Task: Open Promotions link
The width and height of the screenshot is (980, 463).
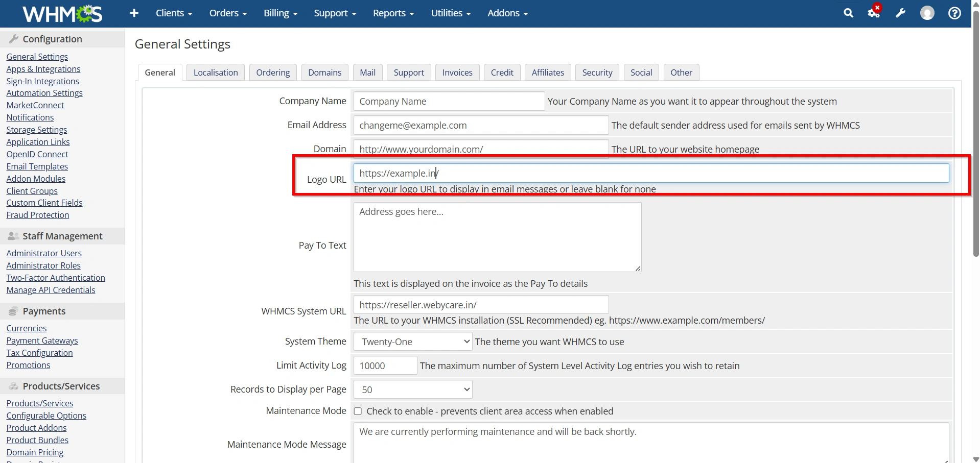Action: (29, 365)
